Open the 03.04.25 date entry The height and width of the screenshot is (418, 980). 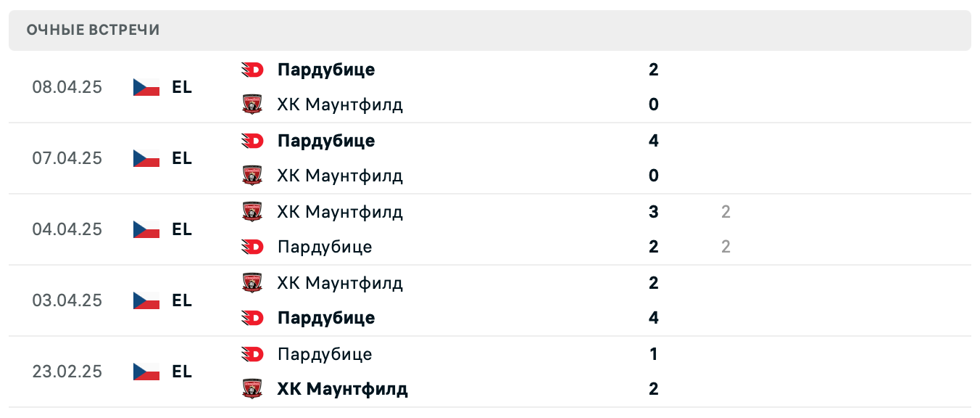(x=67, y=300)
